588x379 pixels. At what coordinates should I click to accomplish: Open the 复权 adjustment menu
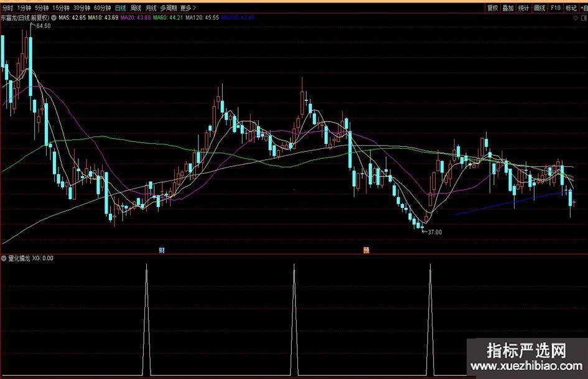coord(492,8)
